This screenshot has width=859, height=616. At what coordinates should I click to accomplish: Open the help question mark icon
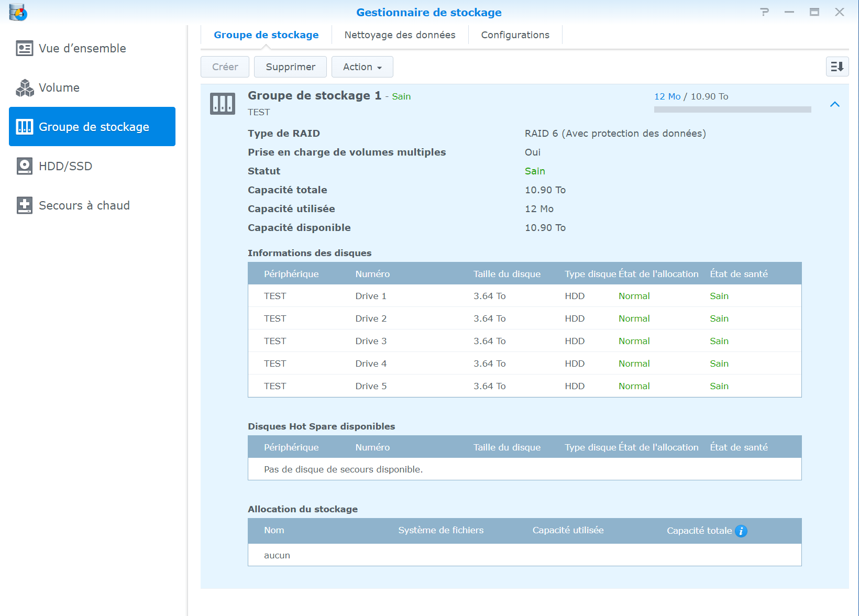(764, 12)
